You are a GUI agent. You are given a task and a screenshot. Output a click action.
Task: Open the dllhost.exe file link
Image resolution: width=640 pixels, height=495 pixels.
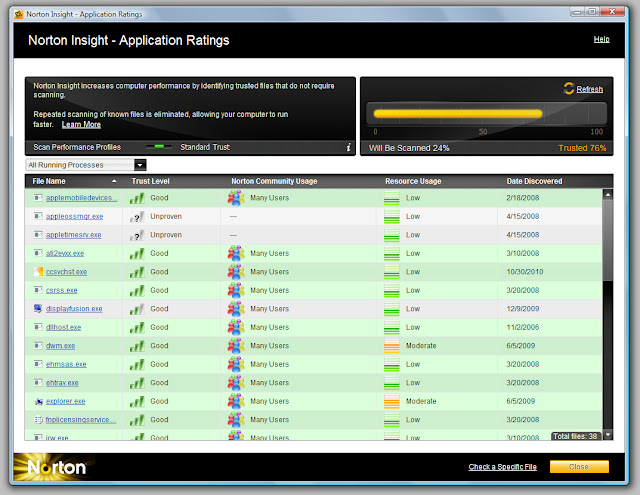coord(63,327)
